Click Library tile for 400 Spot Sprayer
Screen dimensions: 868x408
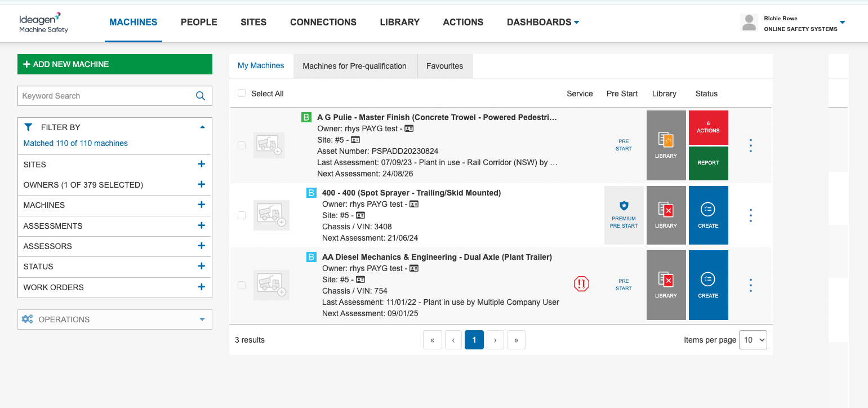(666, 215)
